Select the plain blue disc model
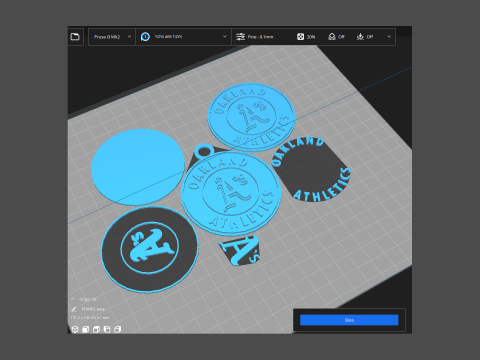The width and height of the screenshot is (480, 360). (x=138, y=167)
